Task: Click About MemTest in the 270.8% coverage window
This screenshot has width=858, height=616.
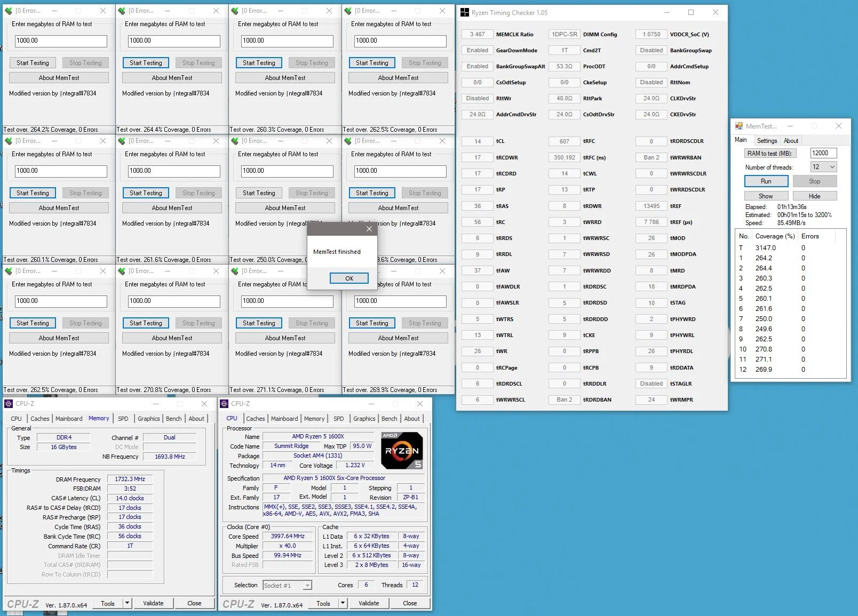Action: coord(172,338)
